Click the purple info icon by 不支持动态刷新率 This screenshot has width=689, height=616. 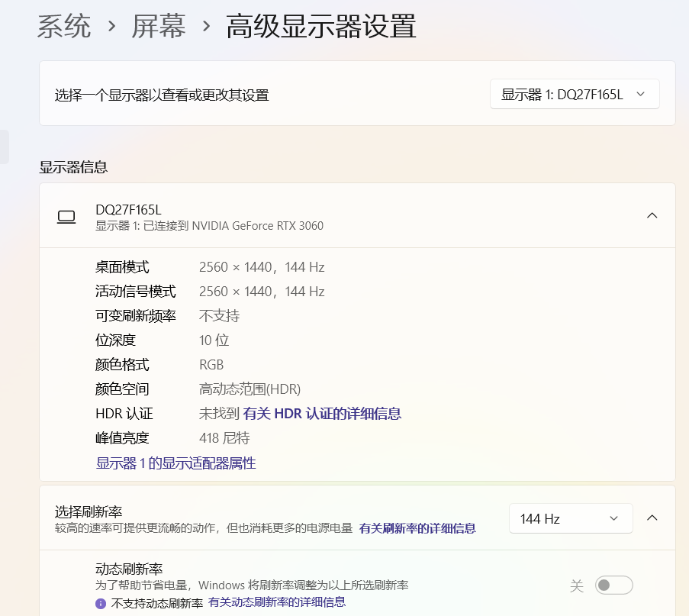pos(101,603)
